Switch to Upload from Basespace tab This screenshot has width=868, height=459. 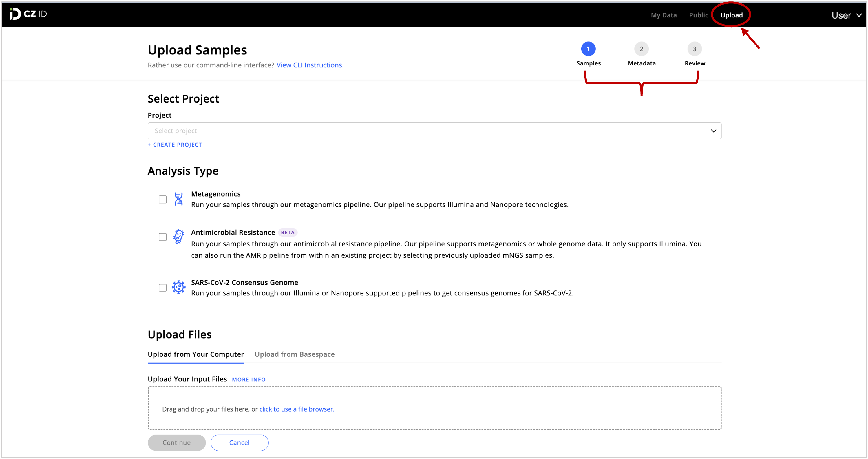[x=295, y=354]
